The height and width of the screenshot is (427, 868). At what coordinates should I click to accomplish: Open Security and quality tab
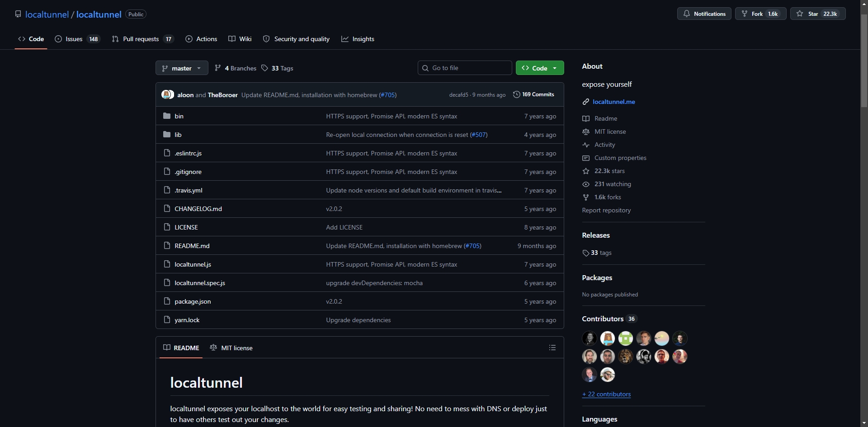[x=296, y=39]
